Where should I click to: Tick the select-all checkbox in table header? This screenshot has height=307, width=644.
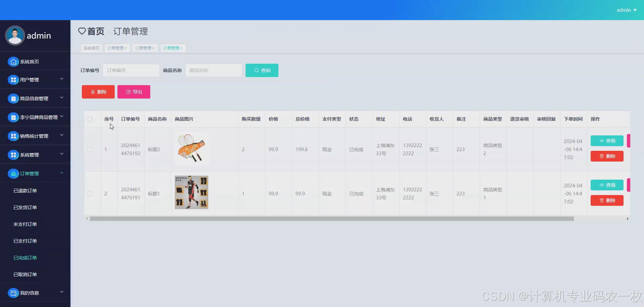coord(90,119)
